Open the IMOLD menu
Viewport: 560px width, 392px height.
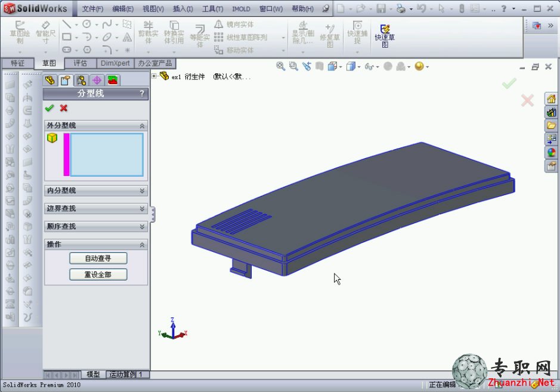(x=241, y=8)
